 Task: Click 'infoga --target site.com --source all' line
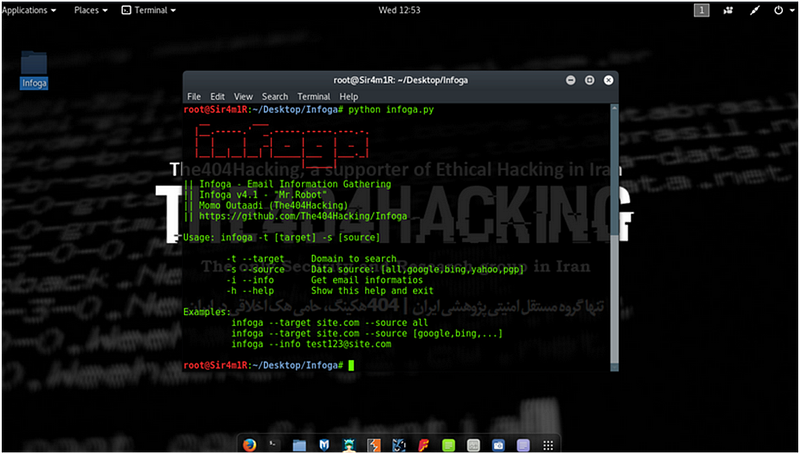click(x=330, y=323)
